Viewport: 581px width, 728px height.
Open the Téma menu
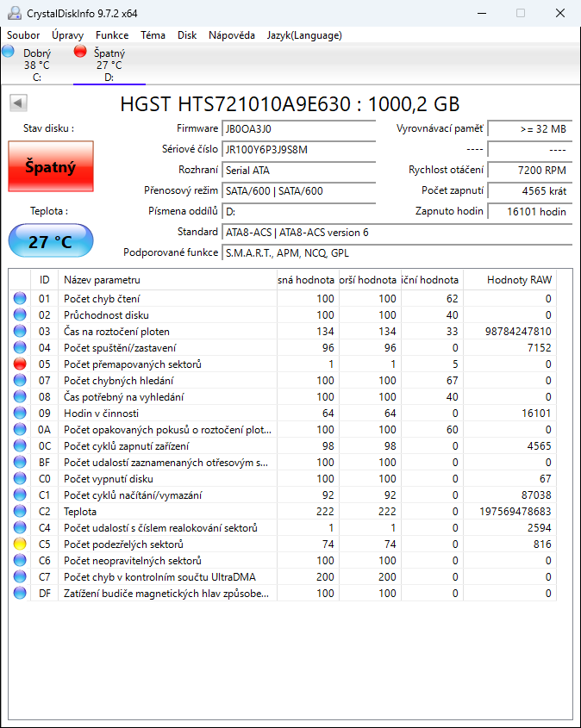[153, 35]
